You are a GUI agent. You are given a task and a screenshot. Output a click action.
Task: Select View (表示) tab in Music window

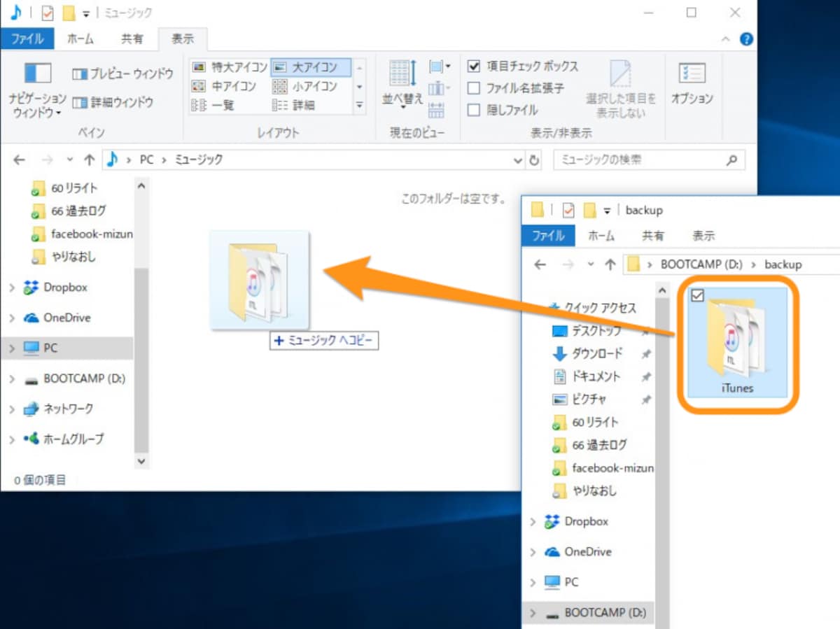pos(183,39)
